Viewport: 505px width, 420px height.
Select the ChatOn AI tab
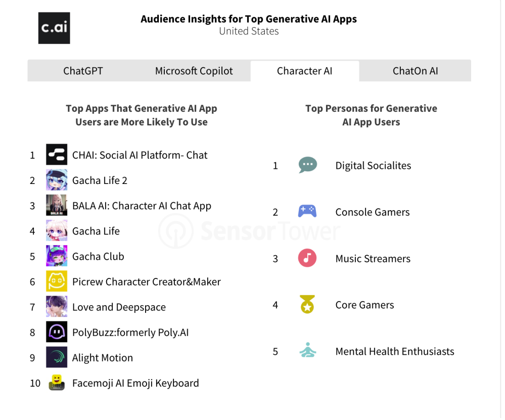click(x=416, y=71)
